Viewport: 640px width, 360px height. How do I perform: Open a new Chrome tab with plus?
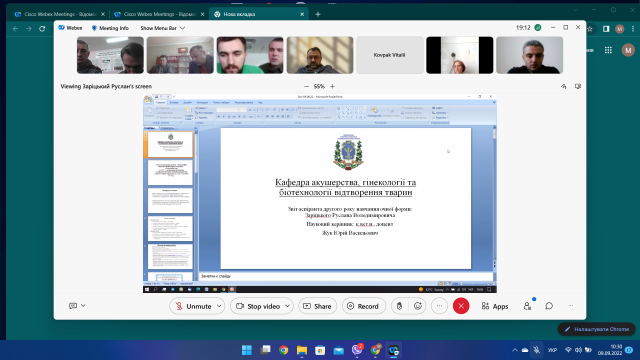coord(318,14)
